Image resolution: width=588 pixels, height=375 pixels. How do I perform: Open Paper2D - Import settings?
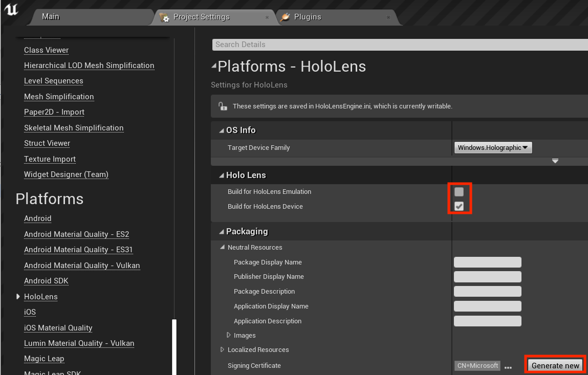tap(54, 112)
